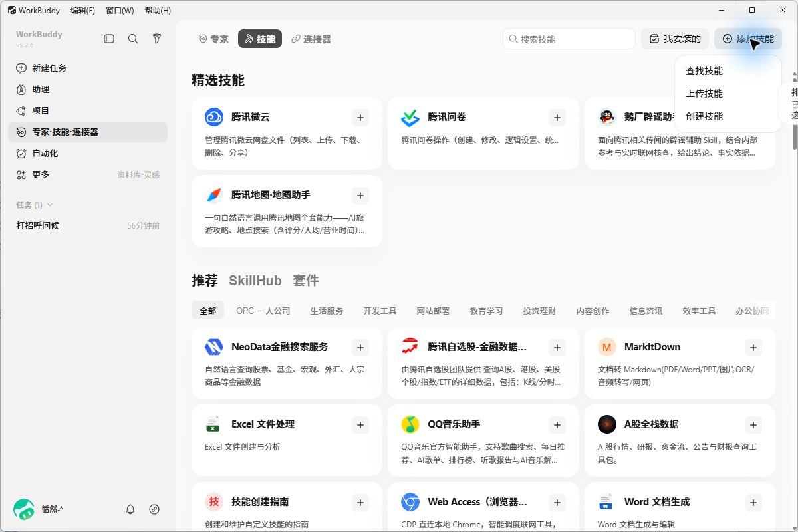The height and width of the screenshot is (532, 798).
Task: Click the user avatar 循然
Action: click(24, 509)
